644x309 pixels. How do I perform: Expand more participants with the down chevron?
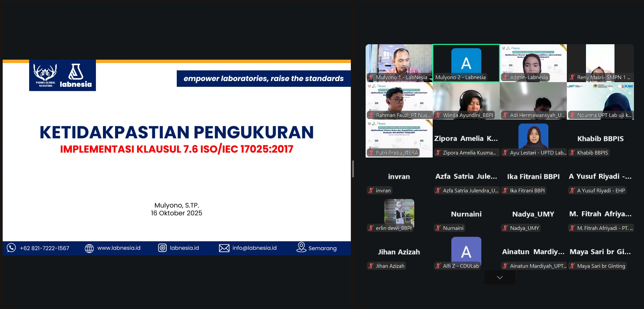pyautogui.click(x=499, y=277)
